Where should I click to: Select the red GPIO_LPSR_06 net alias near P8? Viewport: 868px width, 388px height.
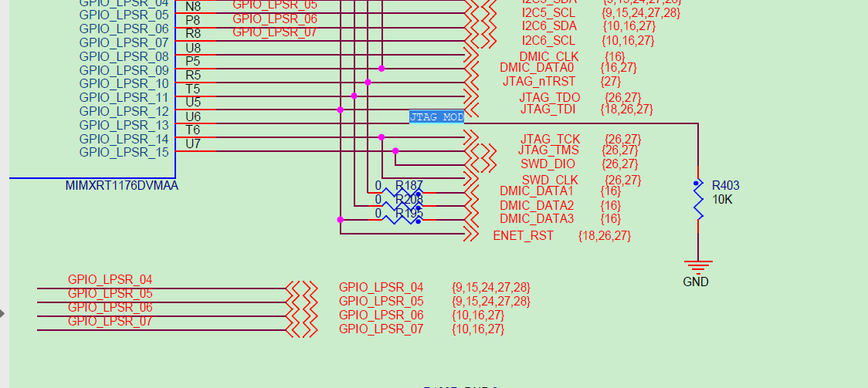coord(275,19)
